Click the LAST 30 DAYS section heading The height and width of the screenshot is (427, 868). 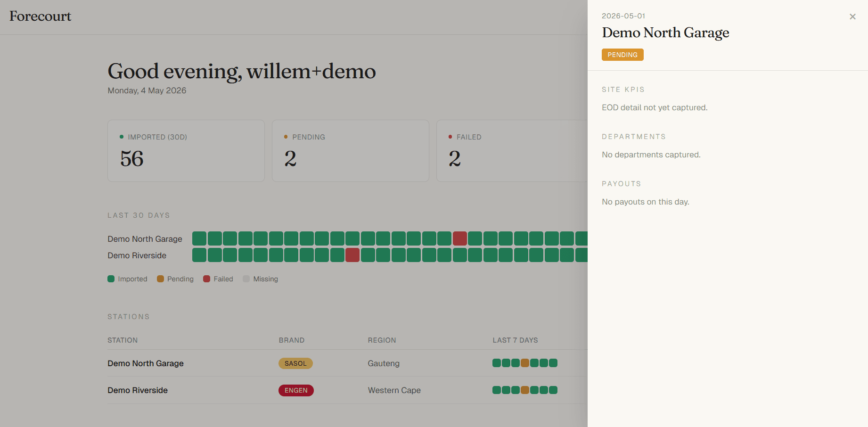click(139, 215)
